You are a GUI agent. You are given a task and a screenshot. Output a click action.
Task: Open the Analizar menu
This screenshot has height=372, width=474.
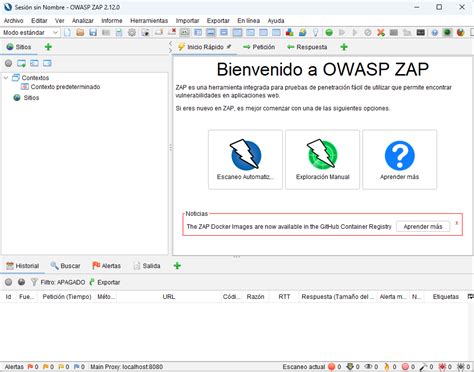pos(83,21)
